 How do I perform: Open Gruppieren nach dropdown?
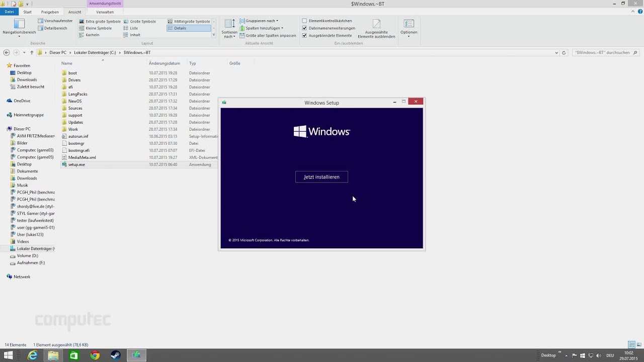pyautogui.click(x=259, y=21)
